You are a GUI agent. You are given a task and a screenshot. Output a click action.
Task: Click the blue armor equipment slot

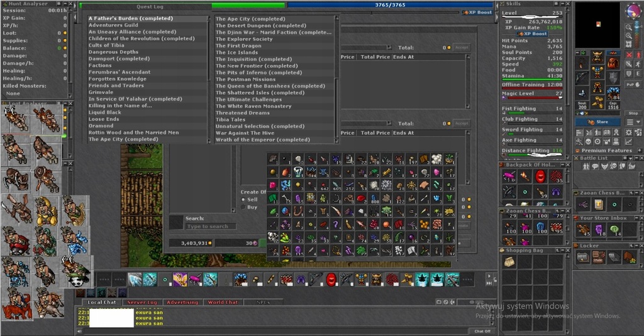click(x=597, y=73)
